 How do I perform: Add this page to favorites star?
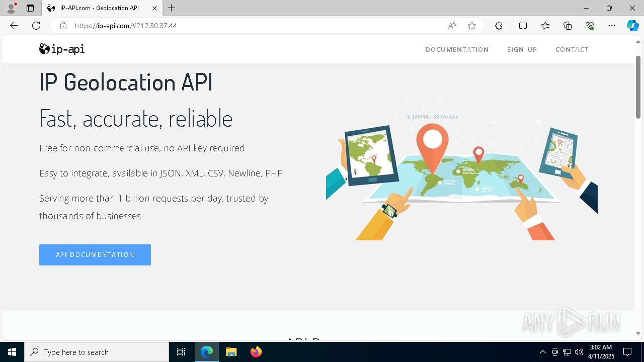click(x=472, y=26)
